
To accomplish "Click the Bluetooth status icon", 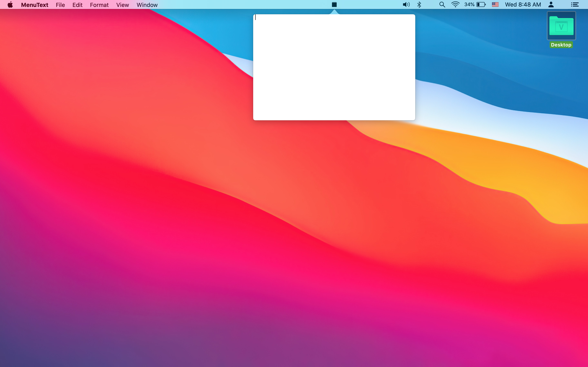I will (419, 5).
